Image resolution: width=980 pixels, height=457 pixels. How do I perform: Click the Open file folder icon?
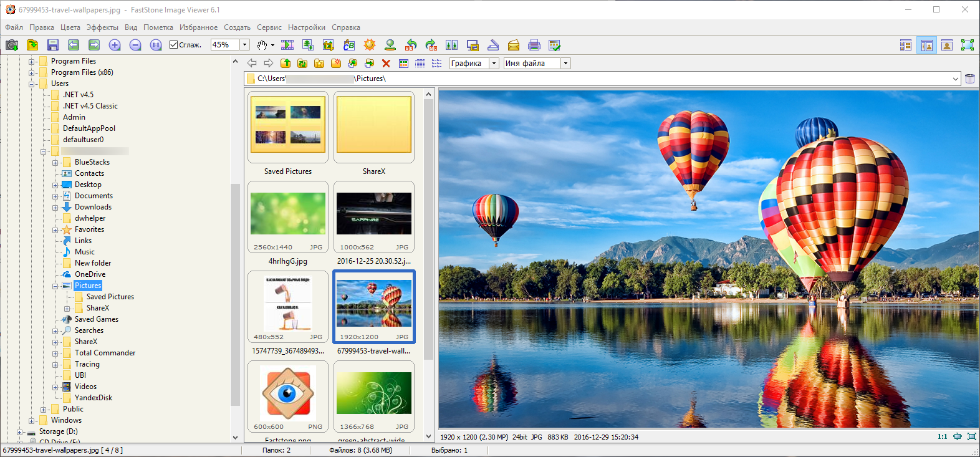tap(32, 45)
